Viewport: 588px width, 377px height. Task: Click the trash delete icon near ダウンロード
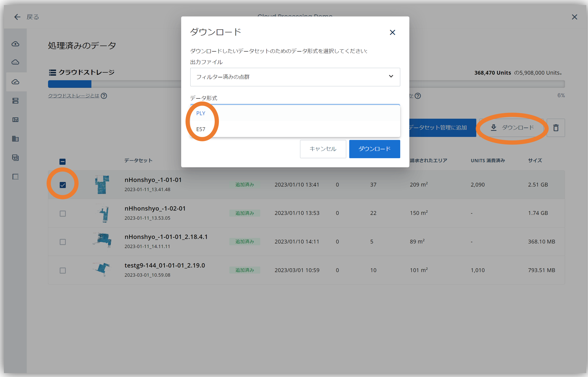coord(556,128)
